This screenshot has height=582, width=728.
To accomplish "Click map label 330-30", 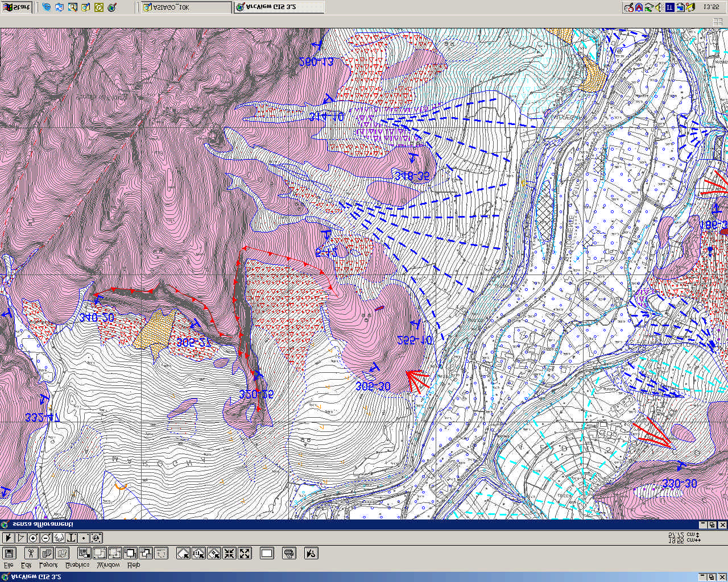I will coord(680,484).
